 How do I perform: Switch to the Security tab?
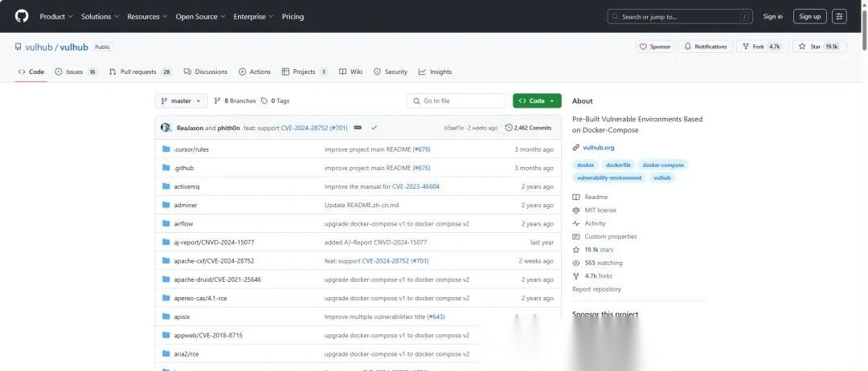tap(391, 72)
